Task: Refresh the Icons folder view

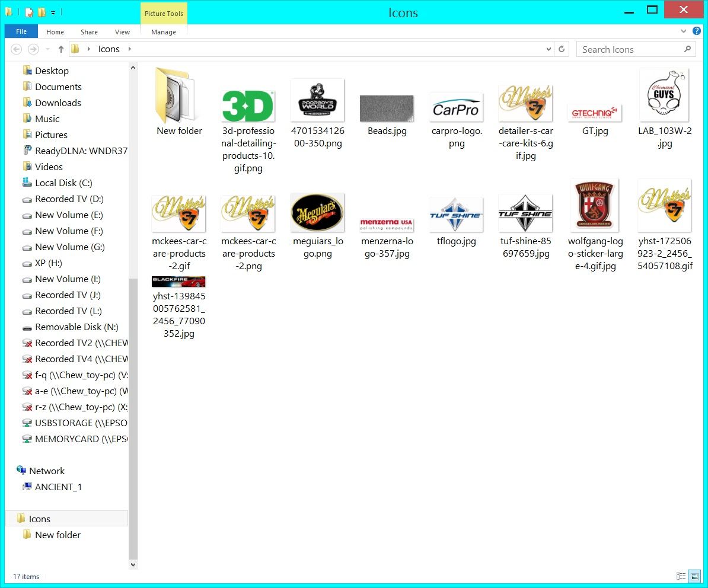Action: click(562, 49)
